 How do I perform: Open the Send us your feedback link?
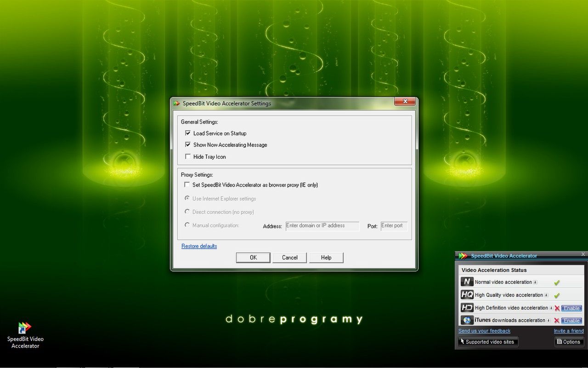pyautogui.click(x=484, y=331)
